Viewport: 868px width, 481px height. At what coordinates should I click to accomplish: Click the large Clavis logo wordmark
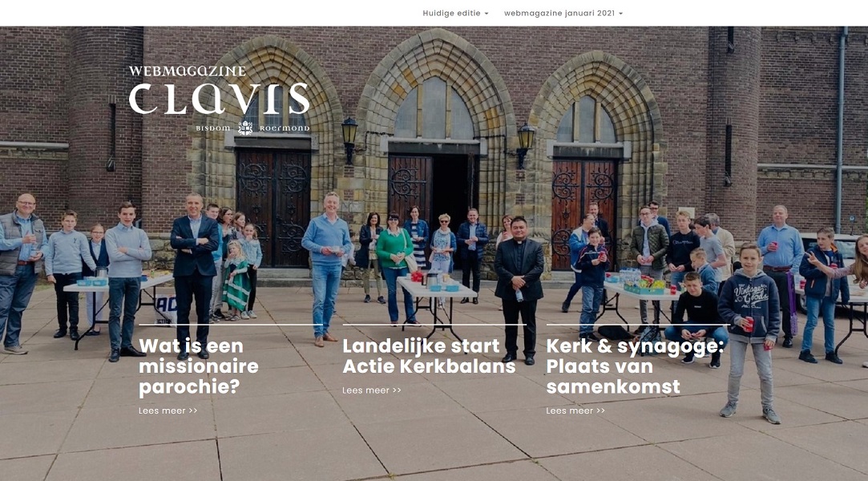coord(220,99)
